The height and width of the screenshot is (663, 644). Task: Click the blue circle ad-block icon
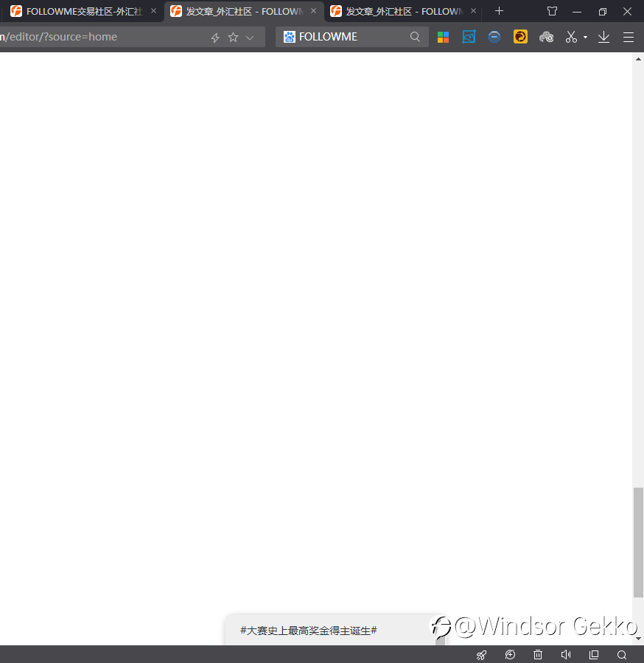pos(494,37)
